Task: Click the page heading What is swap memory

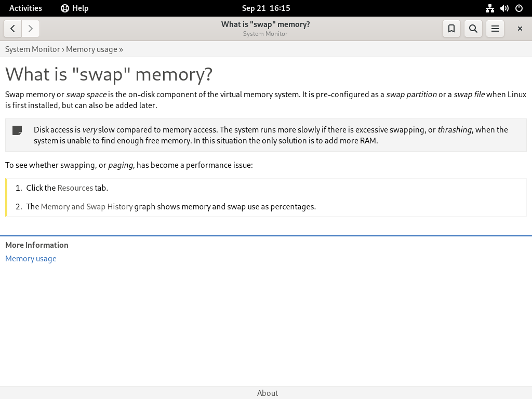Action: [109, 74]
